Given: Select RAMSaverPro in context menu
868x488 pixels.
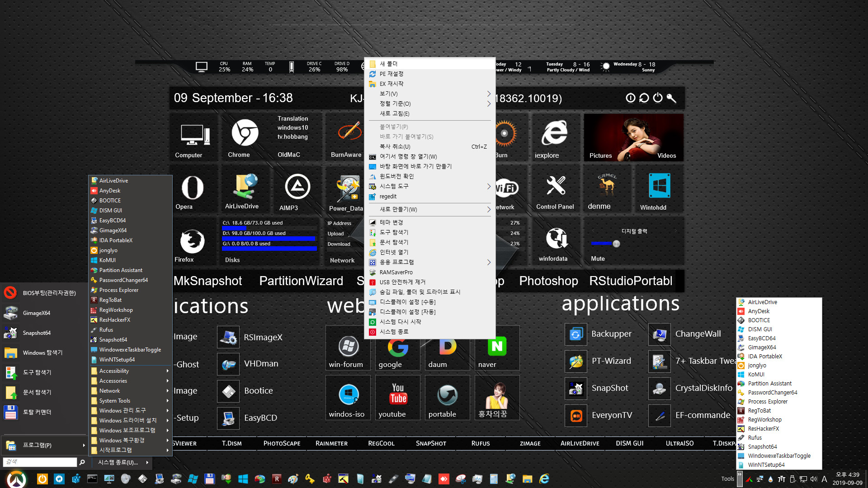Looking at the screenshot, I should pyautogui.click(x=429, y=272).
